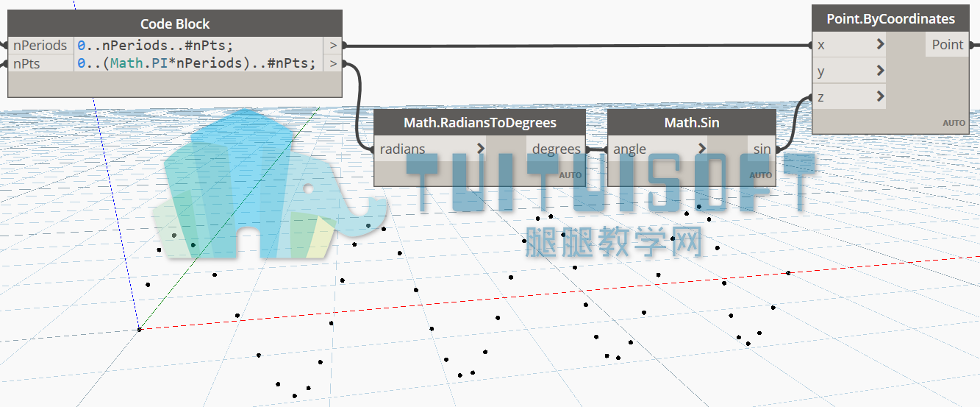Image resolution: width=980 pixels, height=407 pixels.
Task: Click the sin output port
Action: click(x=762, y=149)
